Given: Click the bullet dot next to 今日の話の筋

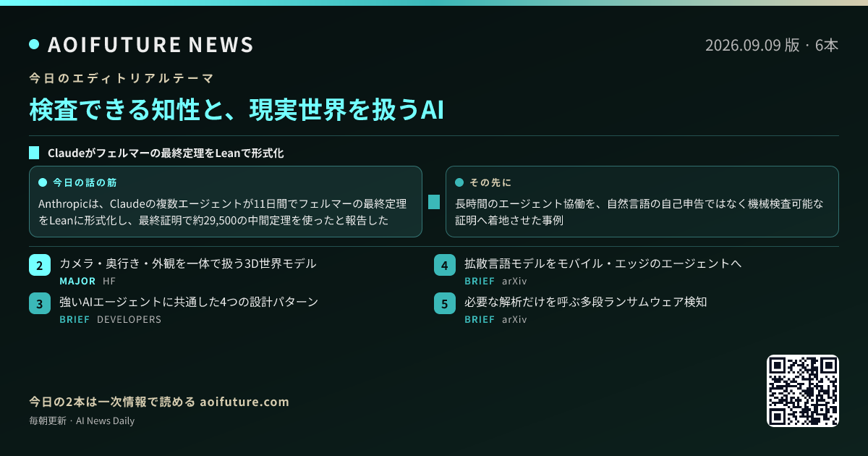Looking at the screenshot, I should point(43,182).
